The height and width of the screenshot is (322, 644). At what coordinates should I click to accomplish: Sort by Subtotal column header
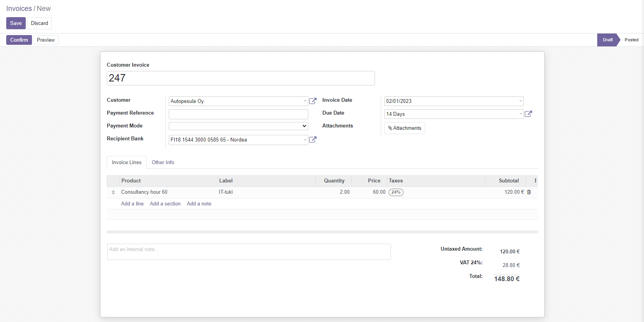tap(505, 180)
